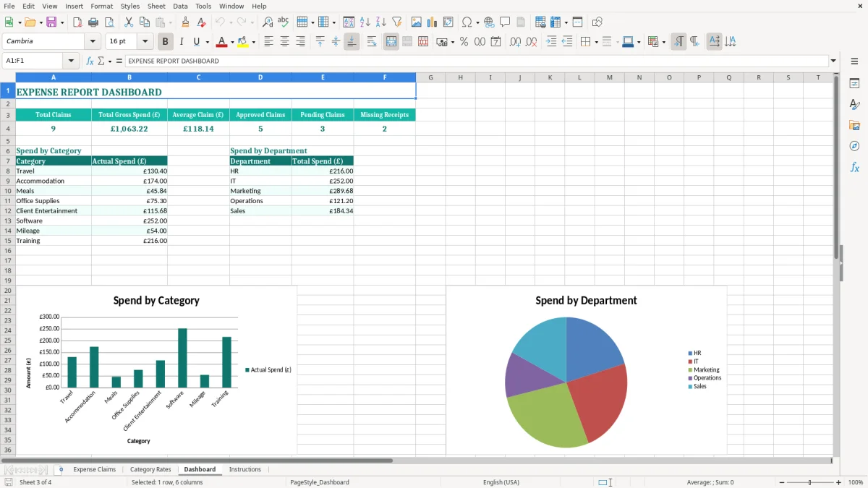Open the Insert menu
The image size is (868, 488).
[x=74, y=6]
